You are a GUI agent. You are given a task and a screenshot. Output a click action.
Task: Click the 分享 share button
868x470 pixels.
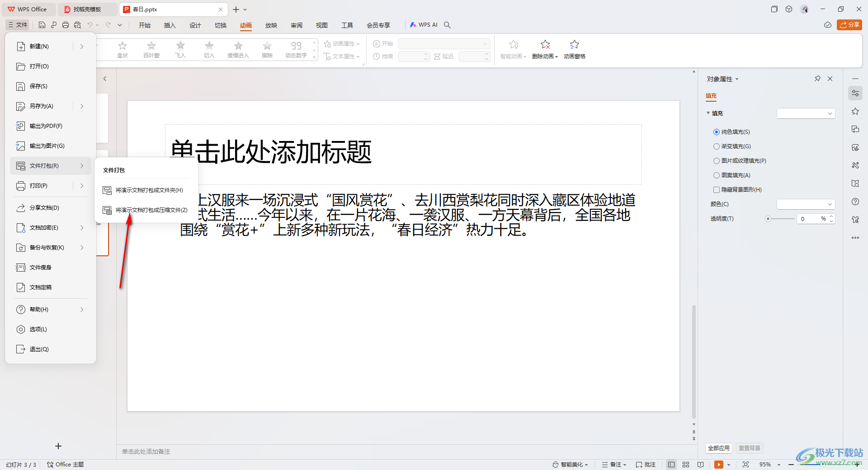(x=849, y=25)
